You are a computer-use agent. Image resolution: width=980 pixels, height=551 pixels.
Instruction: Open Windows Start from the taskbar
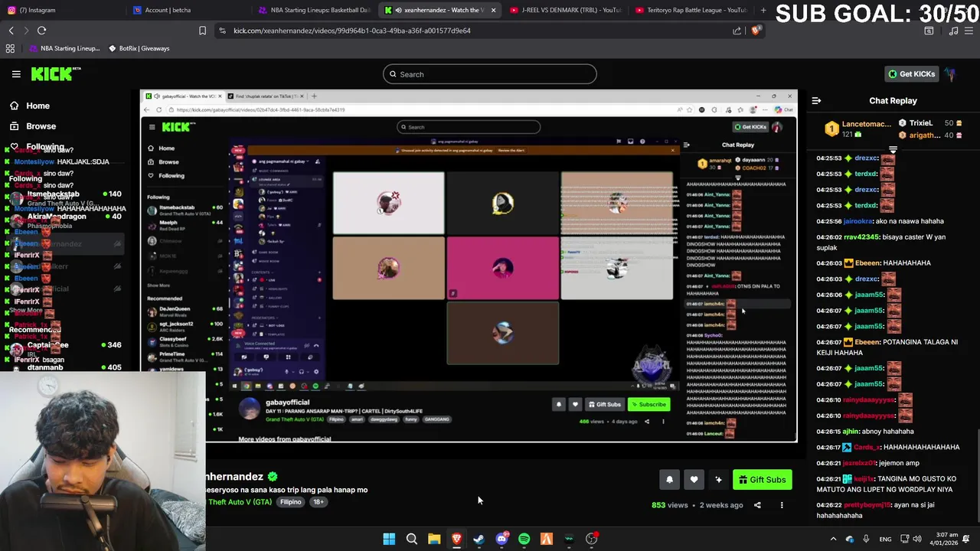click(x=389, y=539)
